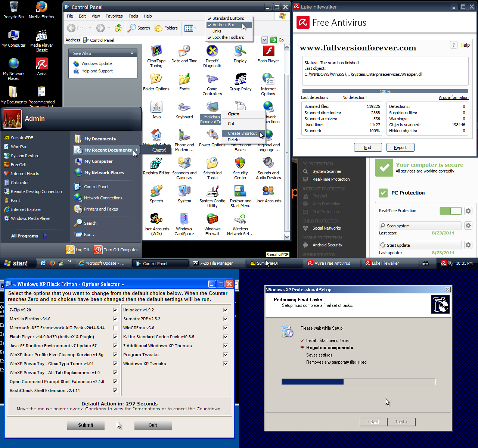
Task: Click the Up folder toolbar icon
Action: [x=118, y=28]
